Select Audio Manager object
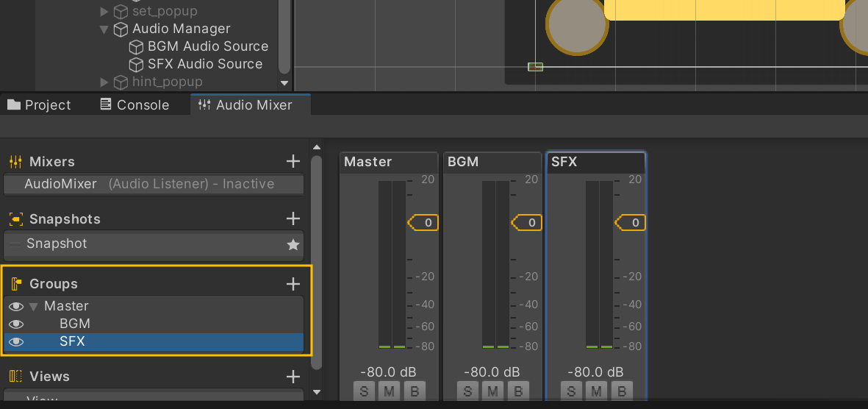 181,29
